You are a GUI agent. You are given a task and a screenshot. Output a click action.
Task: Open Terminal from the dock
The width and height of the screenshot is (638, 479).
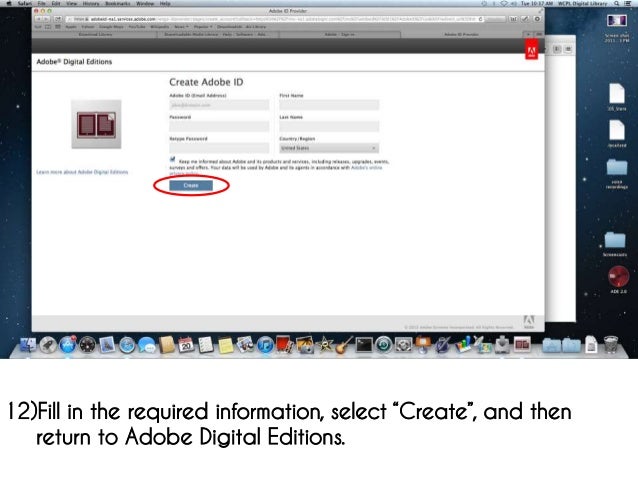pos(364,345)
